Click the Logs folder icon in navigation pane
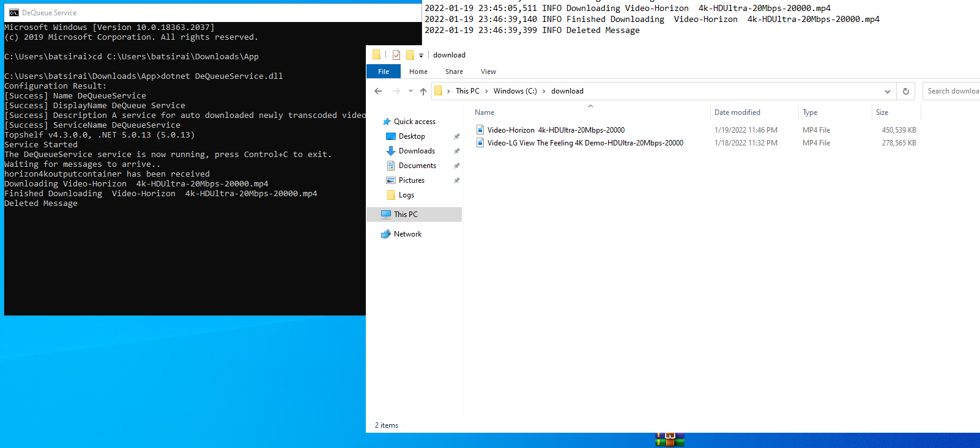 [x=391, y=195]
